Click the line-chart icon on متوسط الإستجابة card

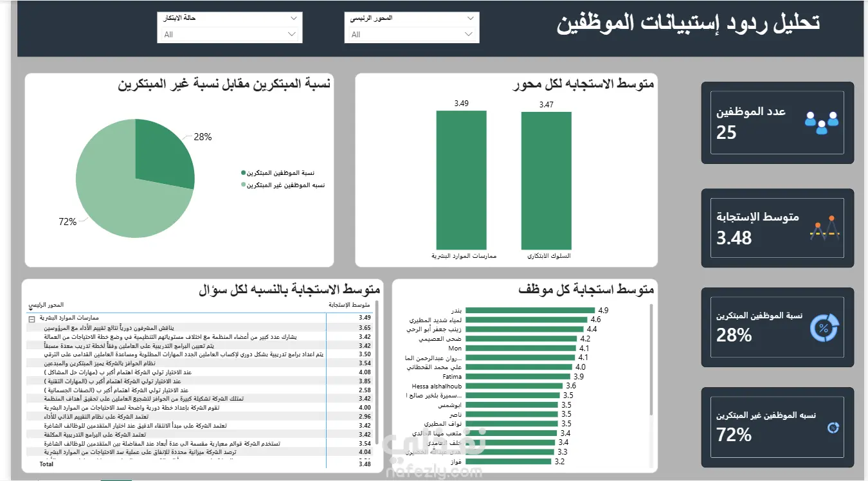pyautogui.click(x=825, y=229)
